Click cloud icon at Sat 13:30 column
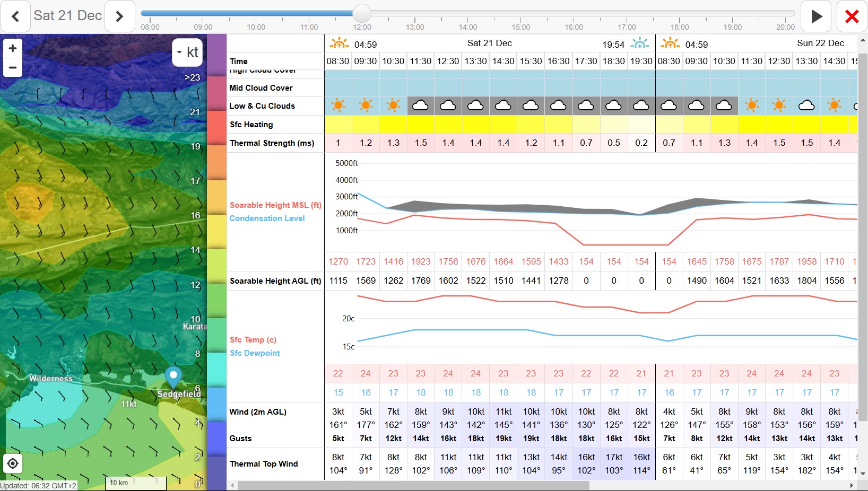This screenshot has width=868, height=491. click(476, 106)
